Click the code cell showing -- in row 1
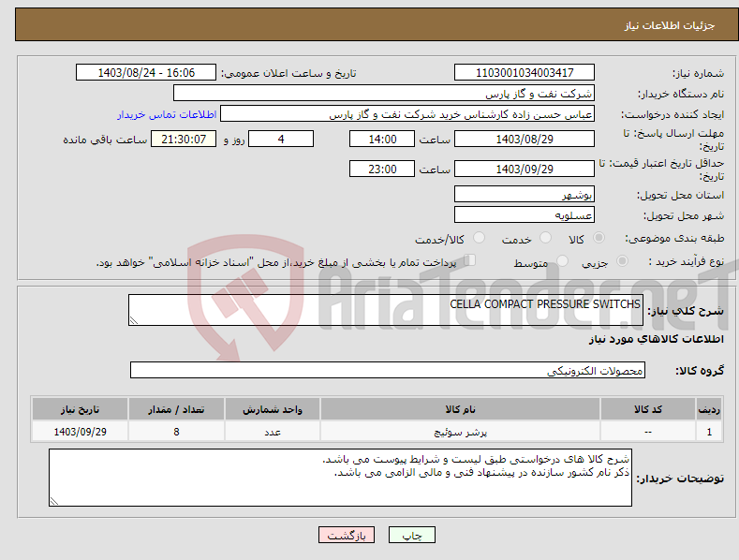This screenshot has width=739, height=560. pos(647,432)
